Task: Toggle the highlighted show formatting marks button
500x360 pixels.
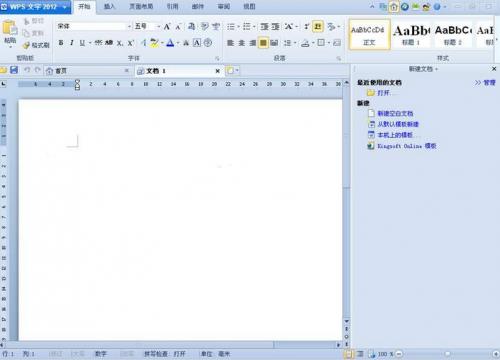Action: pos(318,26)
